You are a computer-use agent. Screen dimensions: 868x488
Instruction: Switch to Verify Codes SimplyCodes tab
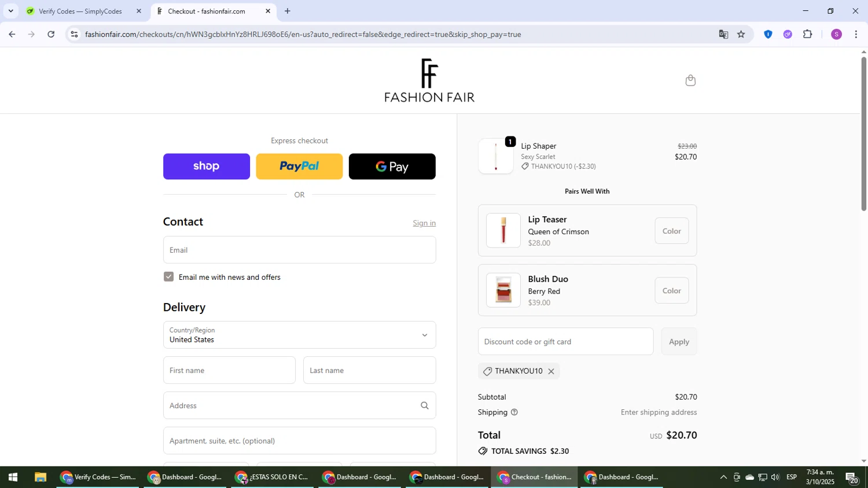(x=80, y=11)
